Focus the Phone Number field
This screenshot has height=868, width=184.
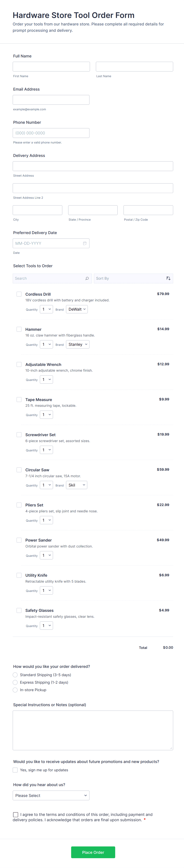[51, 133]
